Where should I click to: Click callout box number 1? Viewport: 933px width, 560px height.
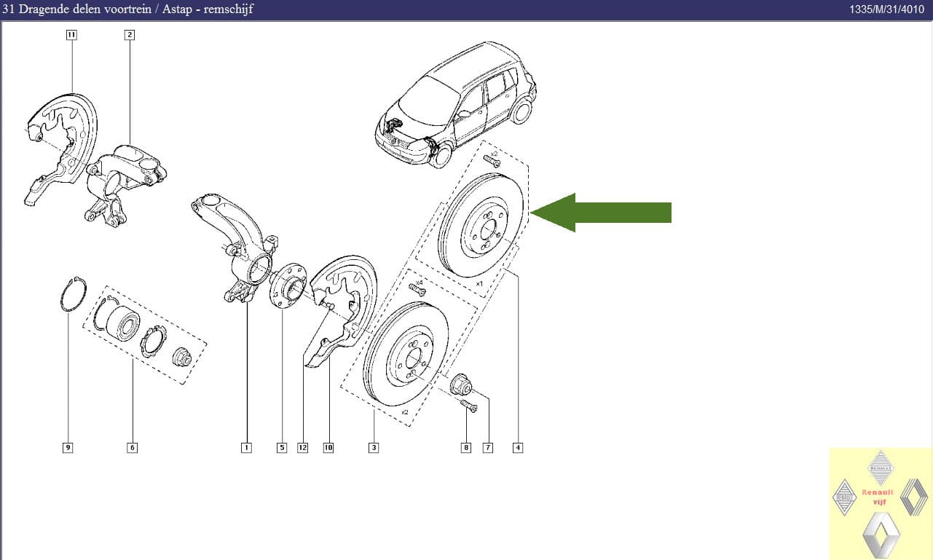[x=246, y=448]
